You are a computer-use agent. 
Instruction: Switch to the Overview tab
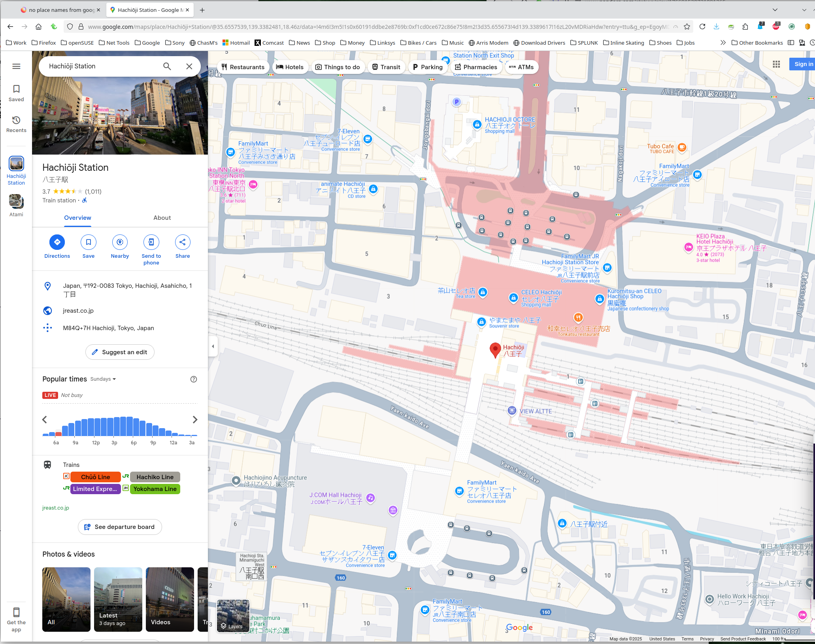click(77, 218)
